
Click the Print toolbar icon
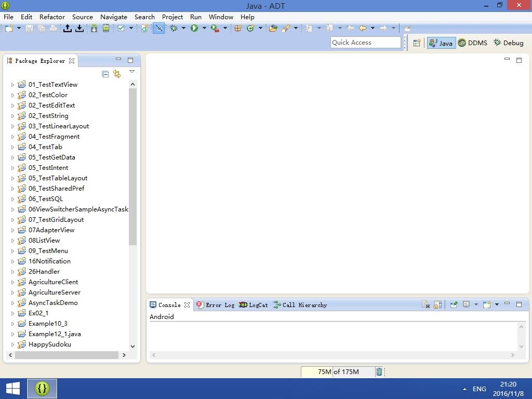pyautogui.click(x=53, y=29)
